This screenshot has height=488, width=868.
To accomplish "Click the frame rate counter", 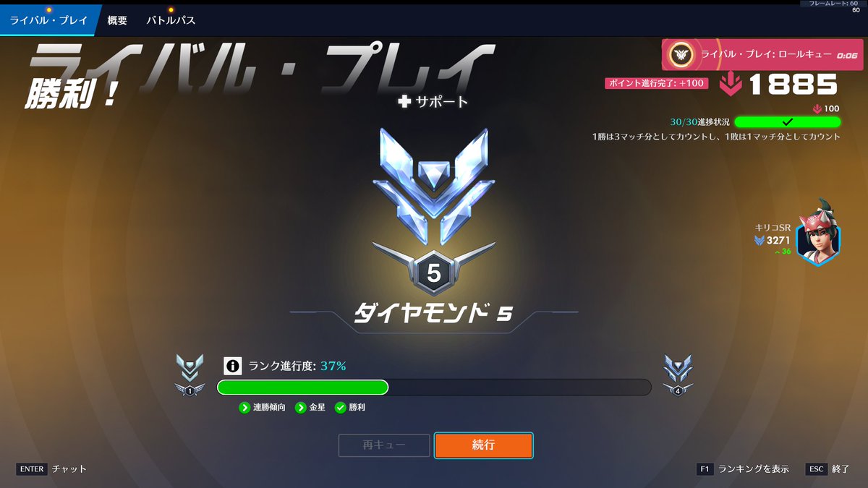I will (833, 4).
